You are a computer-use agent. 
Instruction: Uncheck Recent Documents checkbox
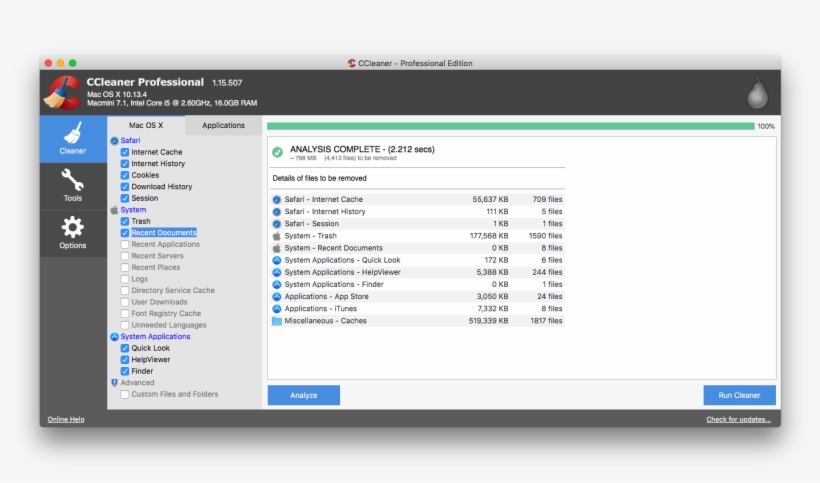124,233
